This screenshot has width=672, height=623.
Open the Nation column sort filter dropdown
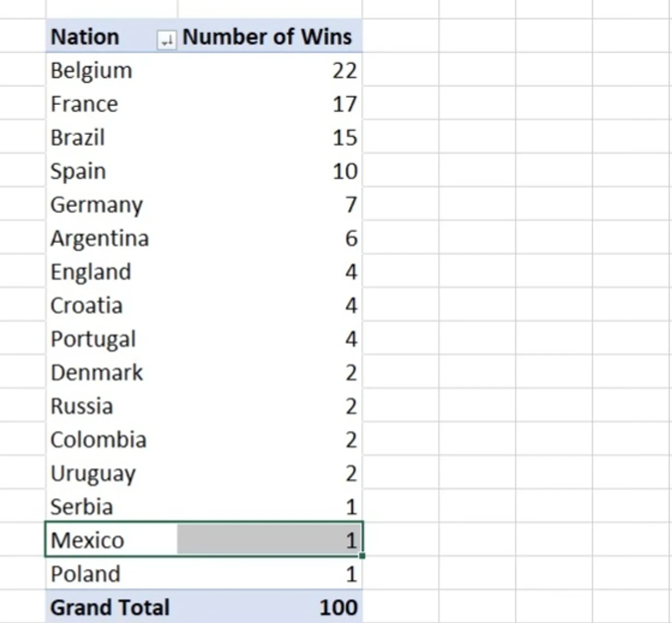point(167,40)
